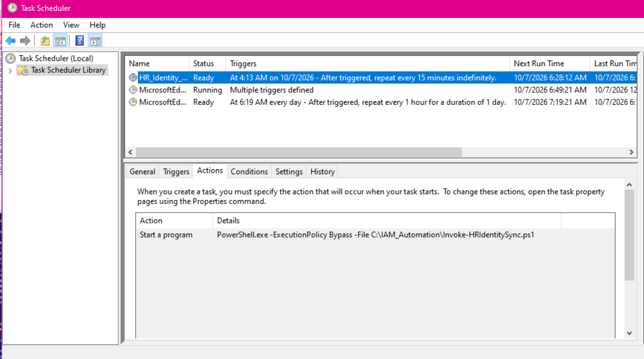Click the Back arrow toolbar icon
Screen dimensions: 644x359
click(11, 41)
